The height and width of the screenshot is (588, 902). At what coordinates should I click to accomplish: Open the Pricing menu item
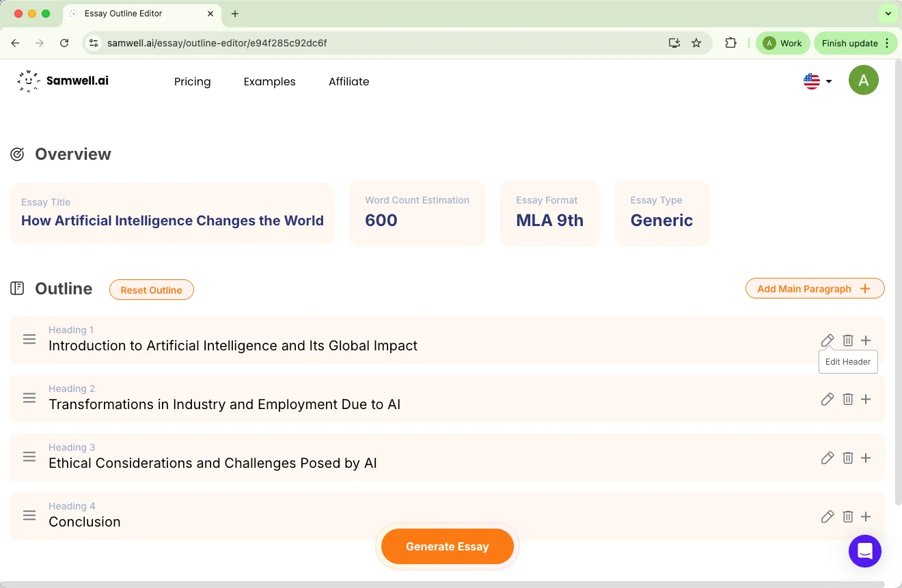tap(192, 82)
